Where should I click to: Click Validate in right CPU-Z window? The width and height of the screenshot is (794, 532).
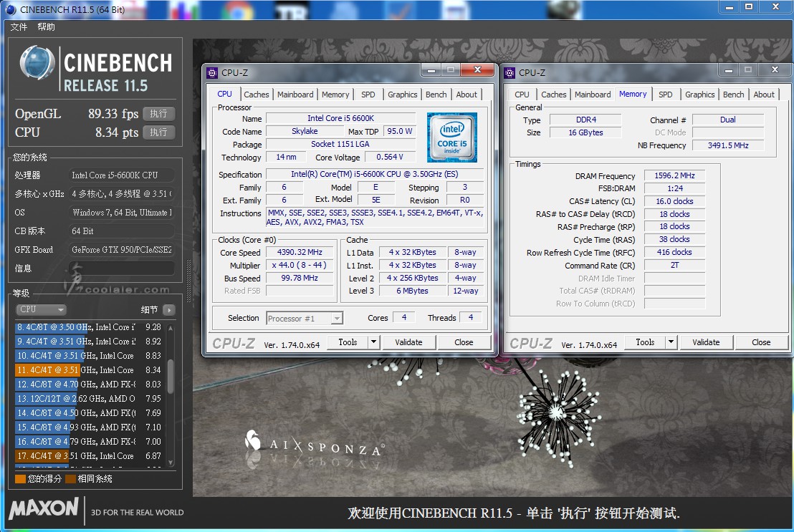click(x=706, y=342)
